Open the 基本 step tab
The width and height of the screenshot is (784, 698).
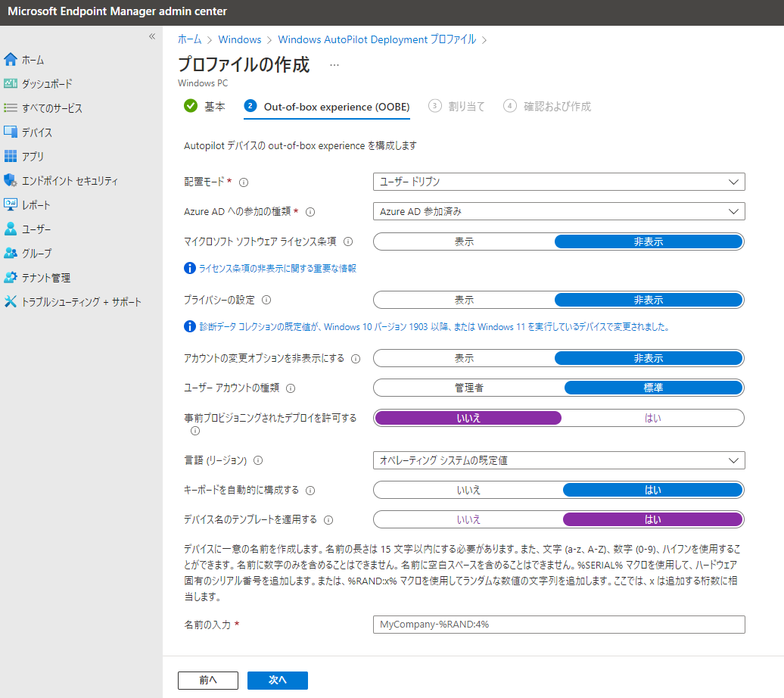tap(205, 106)
